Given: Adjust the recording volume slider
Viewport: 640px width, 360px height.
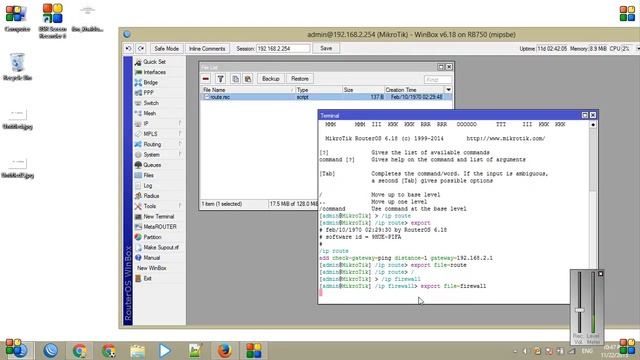Looking at the screenshot, I should 579,310.
